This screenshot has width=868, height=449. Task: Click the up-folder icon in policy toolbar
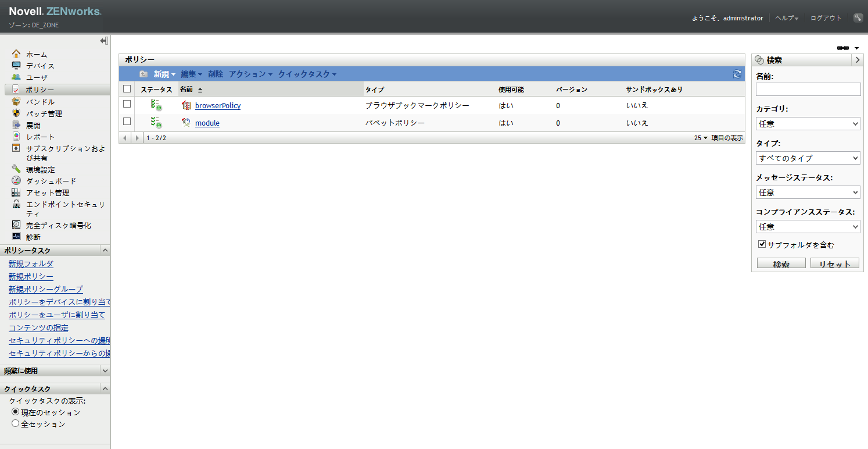144,74
